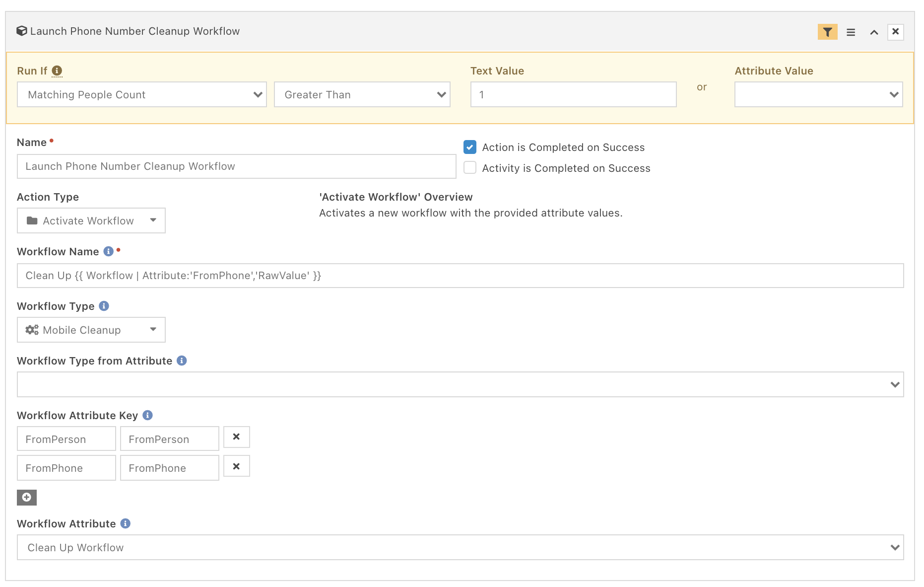Open Matching People Count dropdown
The width and height of the screenshot is (924, 587).
(142, 94)
